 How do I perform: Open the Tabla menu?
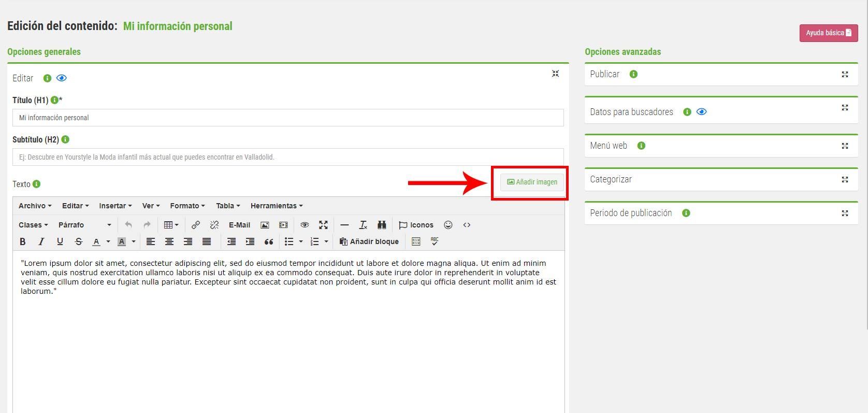[x=228, y=206]
